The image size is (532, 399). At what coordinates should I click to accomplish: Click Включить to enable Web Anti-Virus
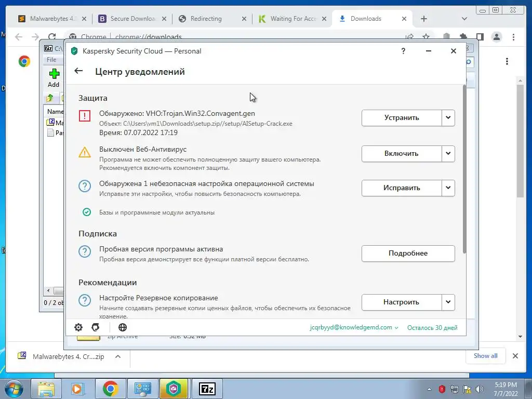[402, 154]
